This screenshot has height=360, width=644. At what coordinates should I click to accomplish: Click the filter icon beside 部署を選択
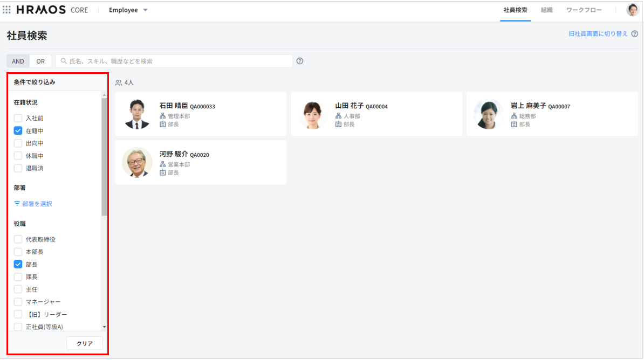[17, 204]
